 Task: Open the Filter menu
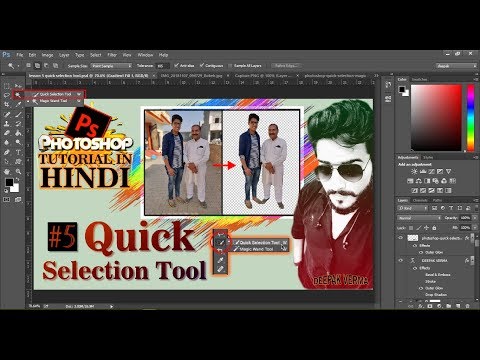[112, 55]
